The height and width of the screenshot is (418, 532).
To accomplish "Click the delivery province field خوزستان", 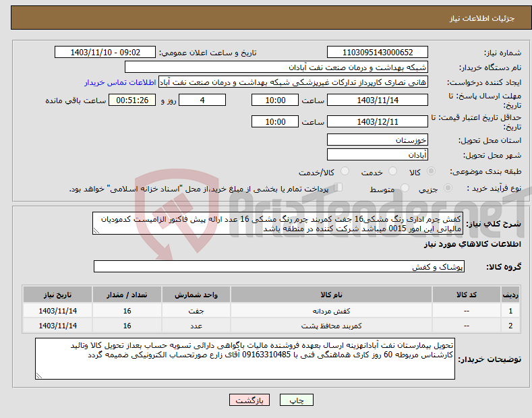I will (x=378, y=140).
